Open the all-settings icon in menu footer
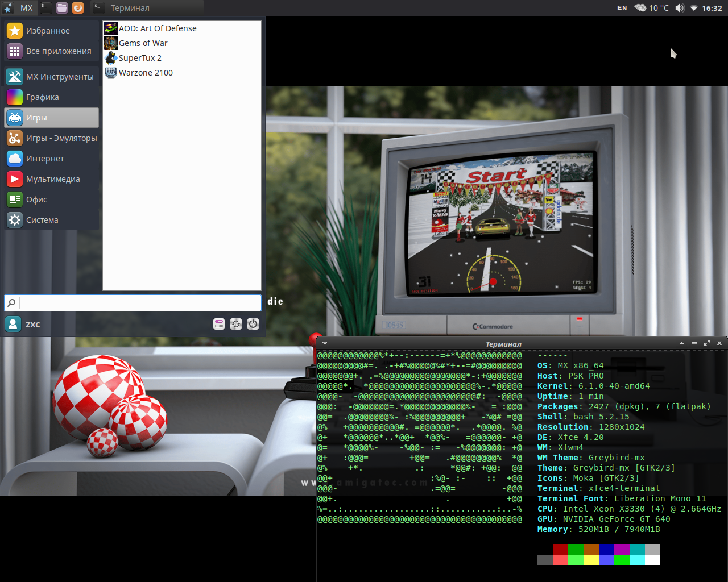728x582 pixels. (219, 324)
